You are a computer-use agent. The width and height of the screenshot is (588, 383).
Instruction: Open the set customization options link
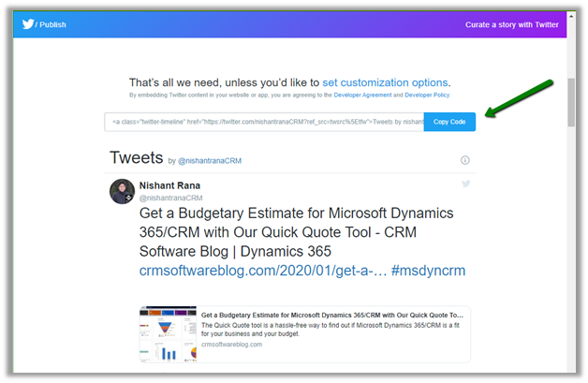385,82
